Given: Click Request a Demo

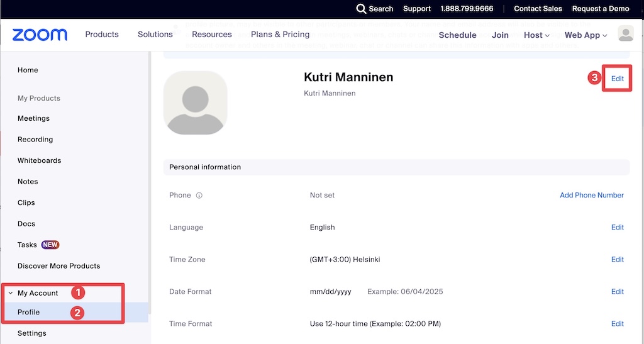Looking at the screenshot, I should [x=601, y=9].
